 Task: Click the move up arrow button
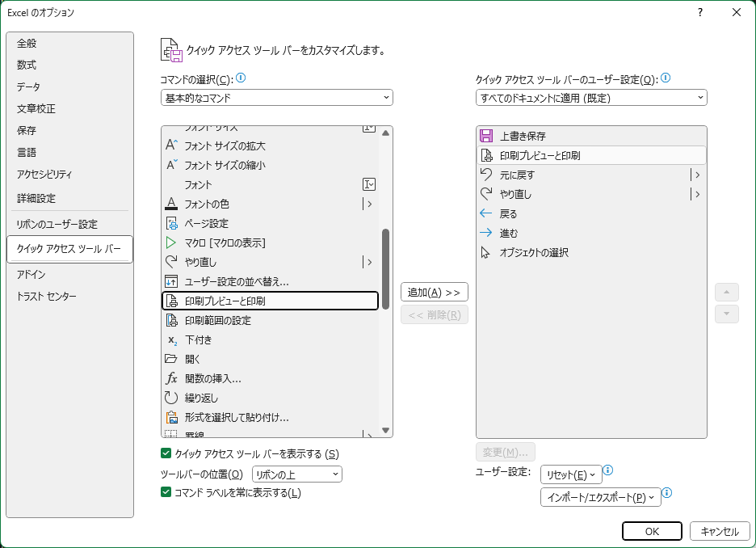point(727,292)
